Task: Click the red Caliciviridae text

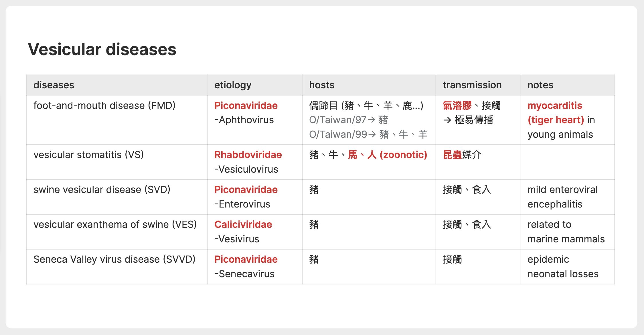Action: pyautogui.click(x=243, y=224)
